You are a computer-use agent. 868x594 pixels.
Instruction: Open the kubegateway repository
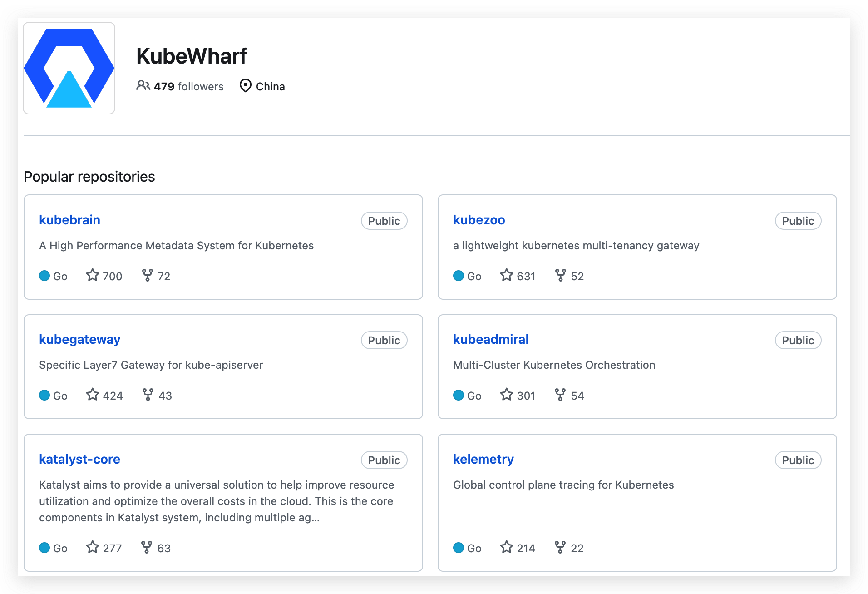[x=79, y=339]
